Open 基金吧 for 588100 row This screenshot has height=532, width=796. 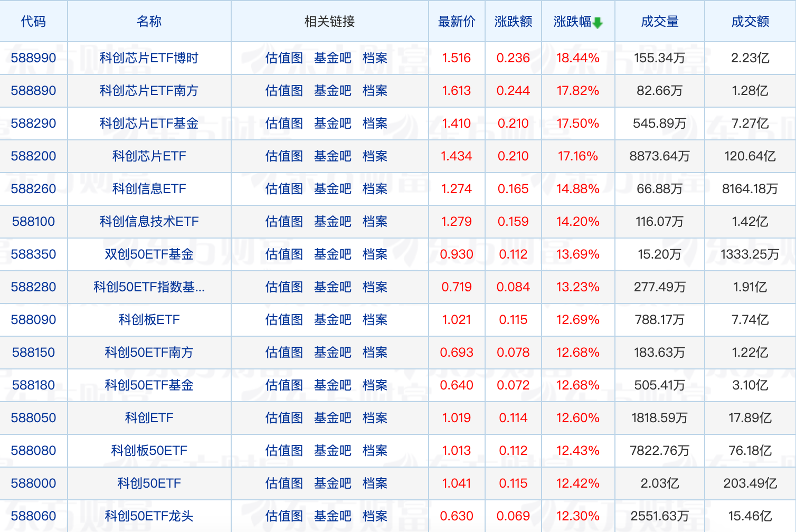(x=333, y=222)
